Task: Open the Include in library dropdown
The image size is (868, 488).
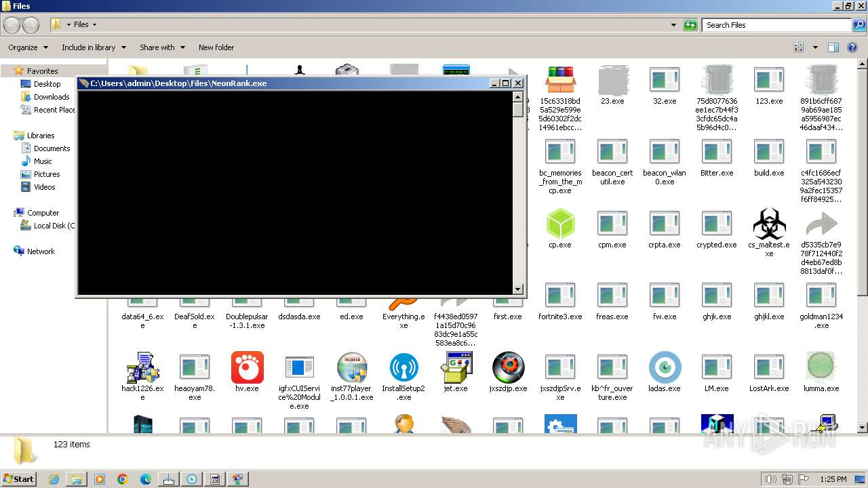Action: click(x=94, y=47)
